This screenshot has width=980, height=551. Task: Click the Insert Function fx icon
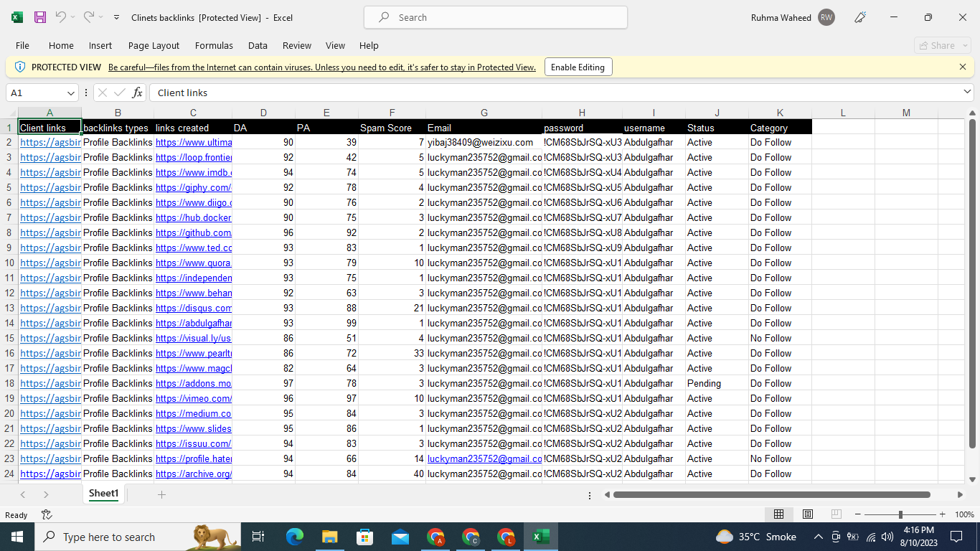137,93
